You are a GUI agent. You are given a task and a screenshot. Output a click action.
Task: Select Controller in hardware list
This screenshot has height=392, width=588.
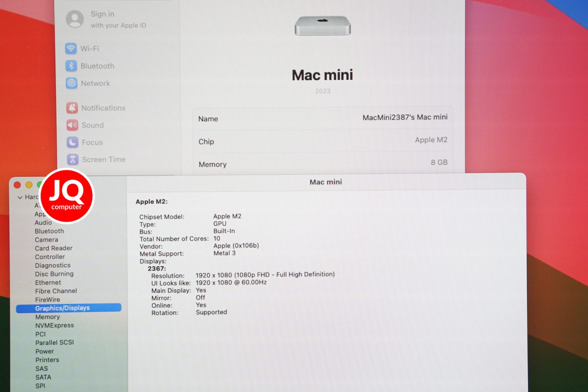(50, 257)
